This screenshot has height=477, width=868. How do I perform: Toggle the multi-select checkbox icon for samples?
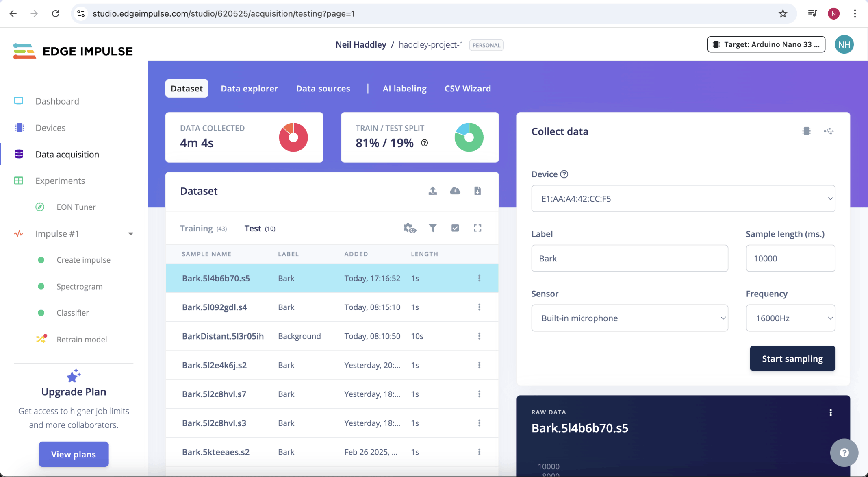point(455,228)
